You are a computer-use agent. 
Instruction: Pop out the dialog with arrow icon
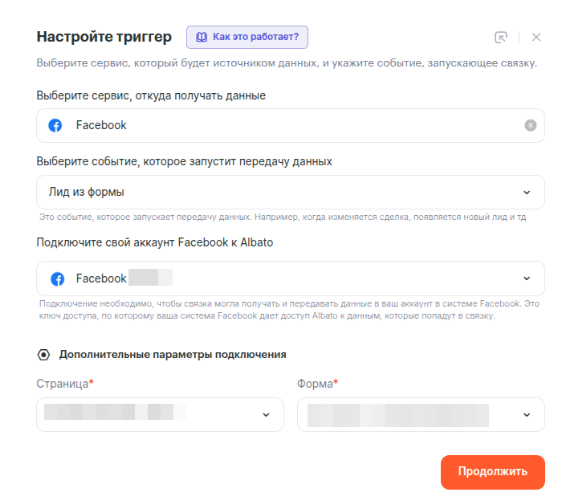click(501, 37)
